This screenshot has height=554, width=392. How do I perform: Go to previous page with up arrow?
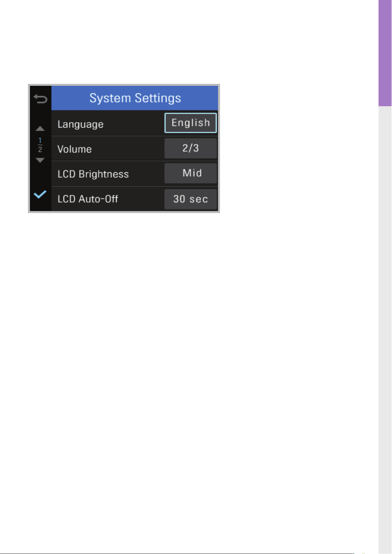40,129
